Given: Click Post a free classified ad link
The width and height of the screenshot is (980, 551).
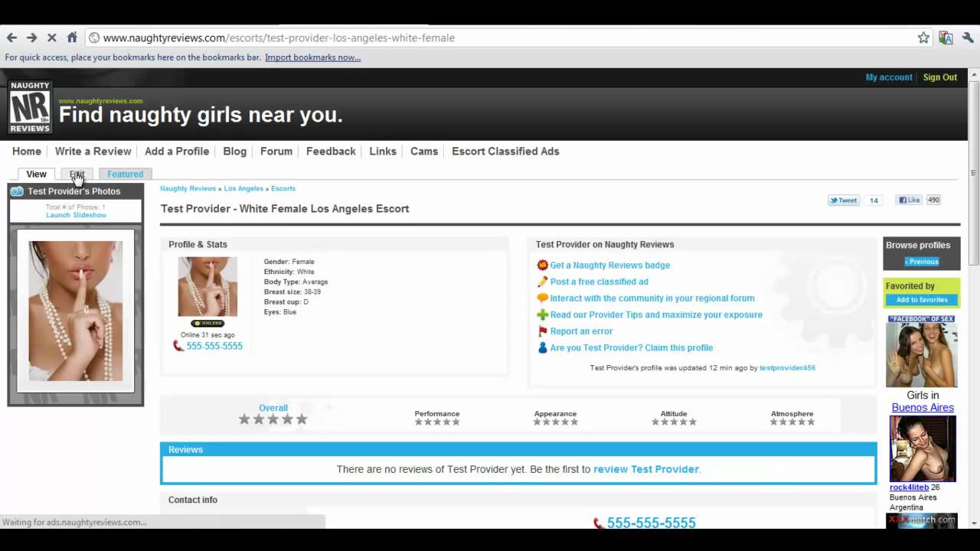Looking at the screenshot, I should pyautogui.click(x=599, y=282).
